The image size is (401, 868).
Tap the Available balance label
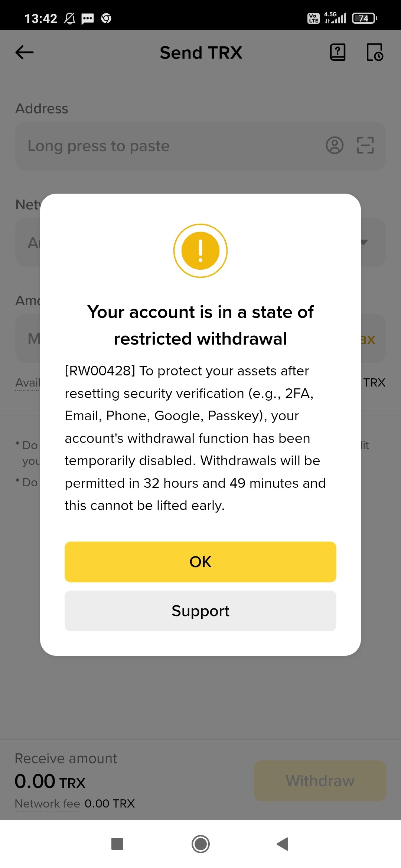pyautogui.click(x=27, y=383)
